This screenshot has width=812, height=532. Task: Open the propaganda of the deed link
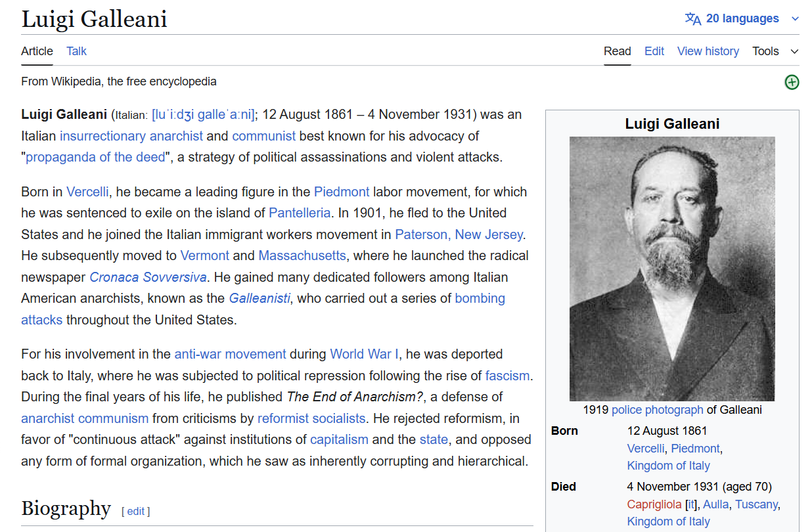(x=95, y=157)
